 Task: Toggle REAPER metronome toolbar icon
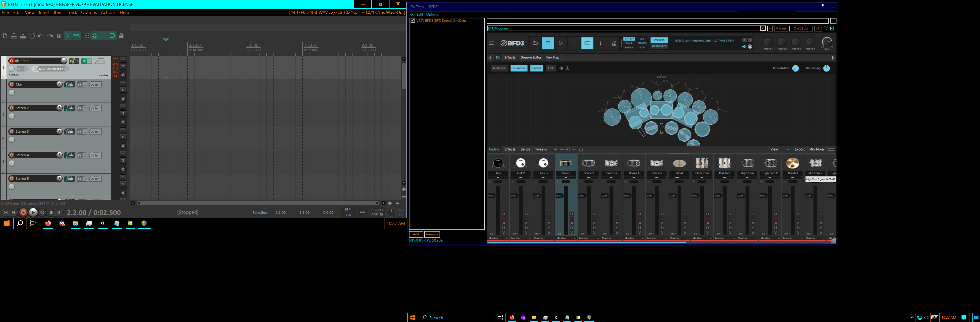[58, 36]
